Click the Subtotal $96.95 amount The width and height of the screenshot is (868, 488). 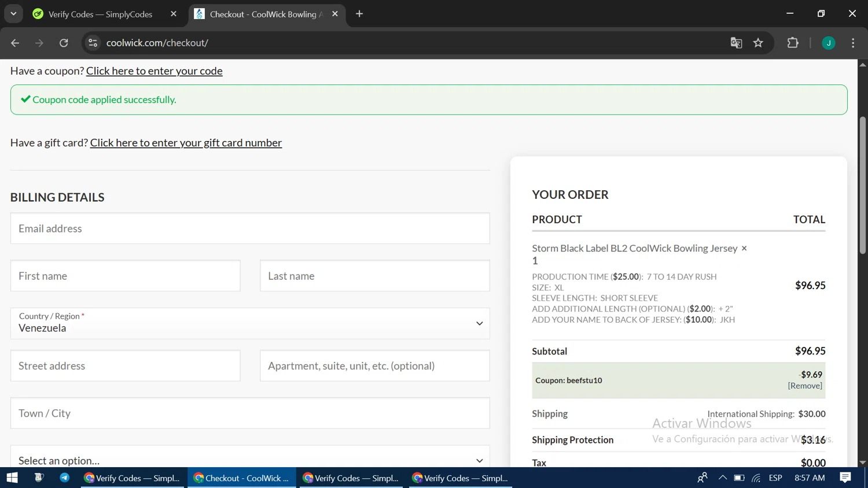[x=810, y=351]
